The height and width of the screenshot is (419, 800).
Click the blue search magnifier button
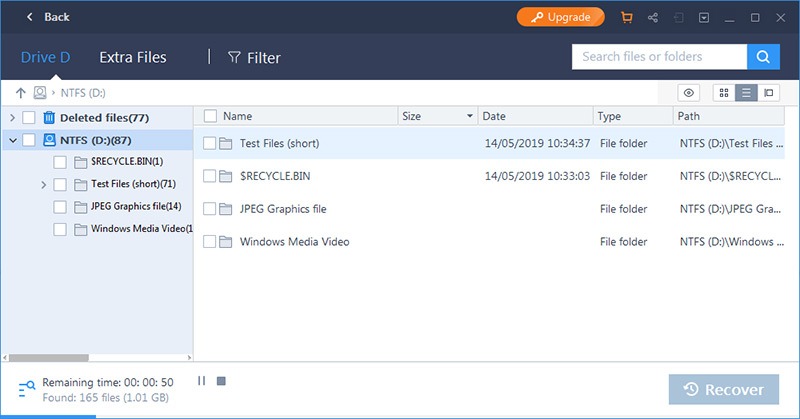(x=763, y=57)
